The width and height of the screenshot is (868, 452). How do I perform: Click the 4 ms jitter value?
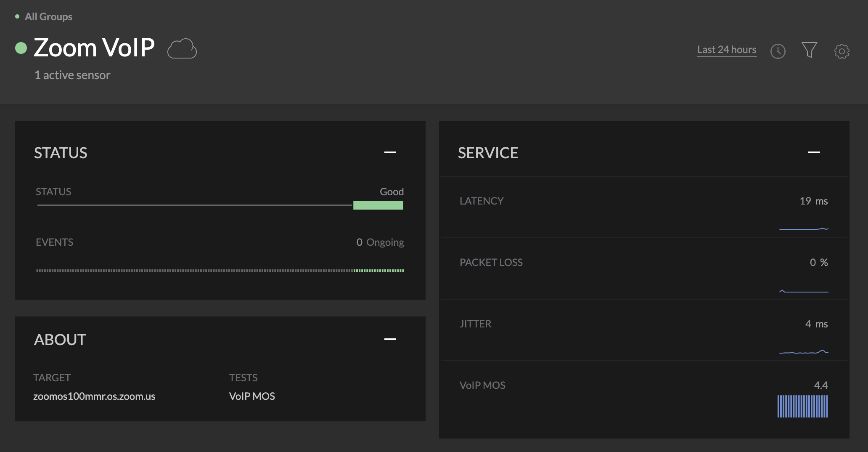coord(816,324)
